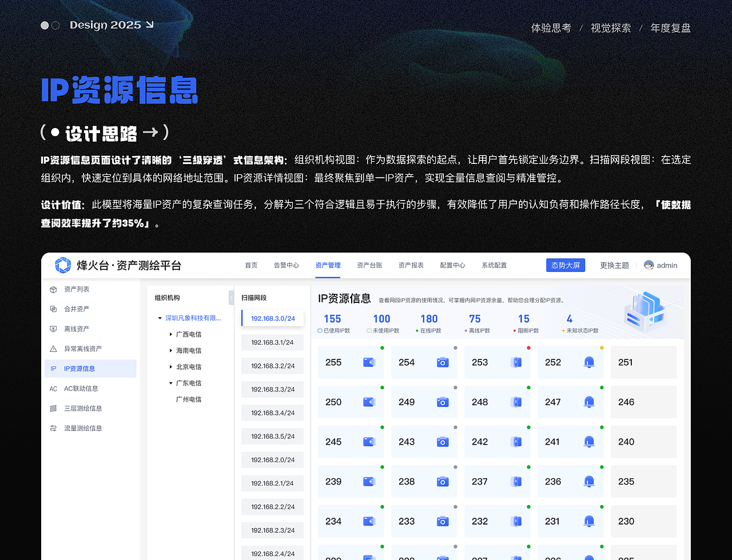The height and width of the screenshot is (560, 732).
Task: Collapse the 组织机构 panel with its chevron
Action: [x=230, y=298]
